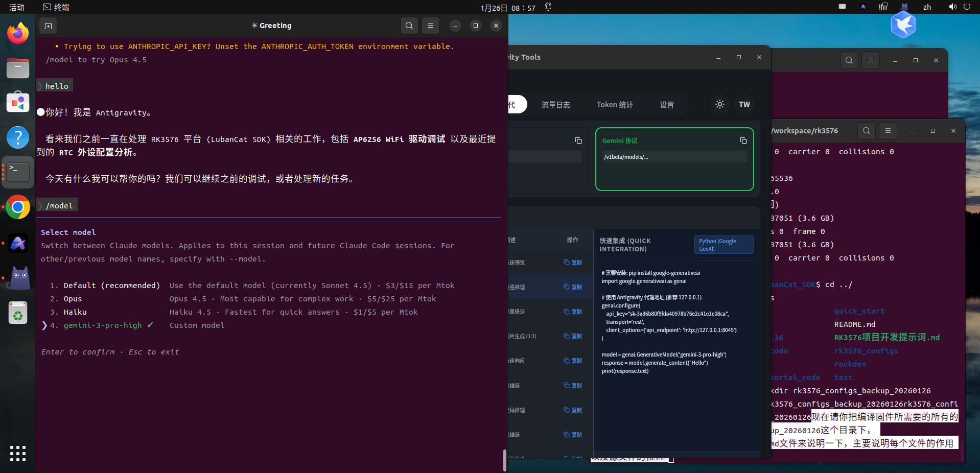Click 复制 in the 片生成 (1:1) row

pyautogui.click(x=573, y=336)
